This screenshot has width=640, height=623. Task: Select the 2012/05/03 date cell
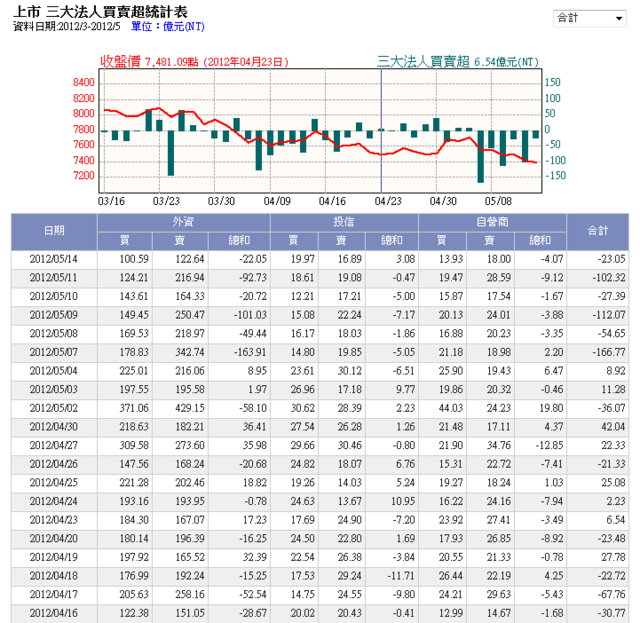pyautogui.click(x=53, y=390)
